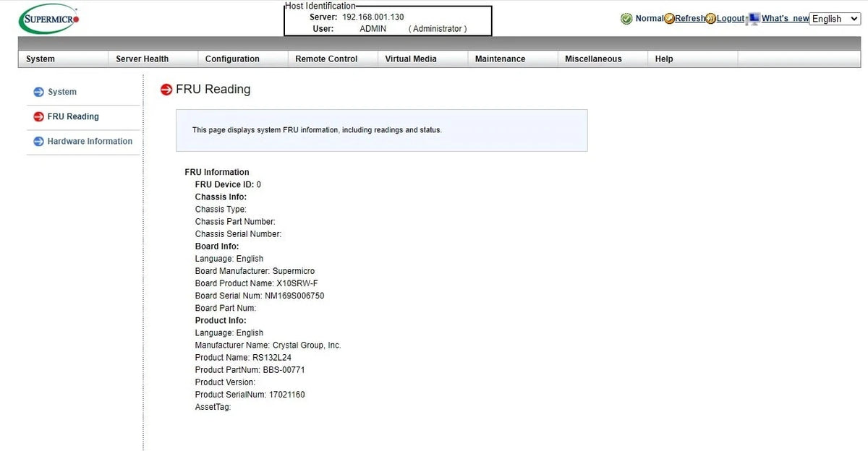The image size is (868, 451).
Task: Open the Remote Control menu
Action: [x=326, y=59]
